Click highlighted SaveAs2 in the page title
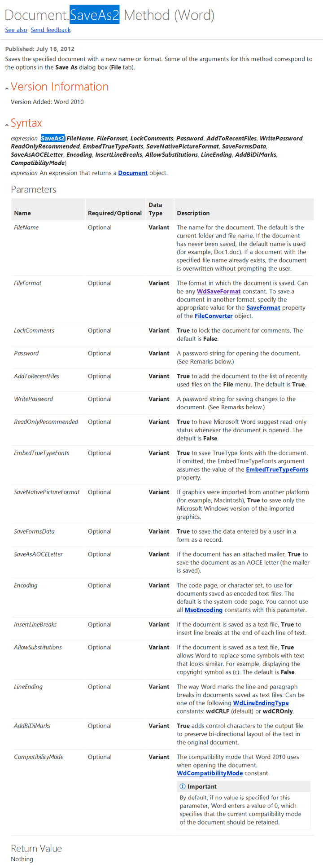The width and height of the screenshot is (323, 868). (x=95, y=15)
